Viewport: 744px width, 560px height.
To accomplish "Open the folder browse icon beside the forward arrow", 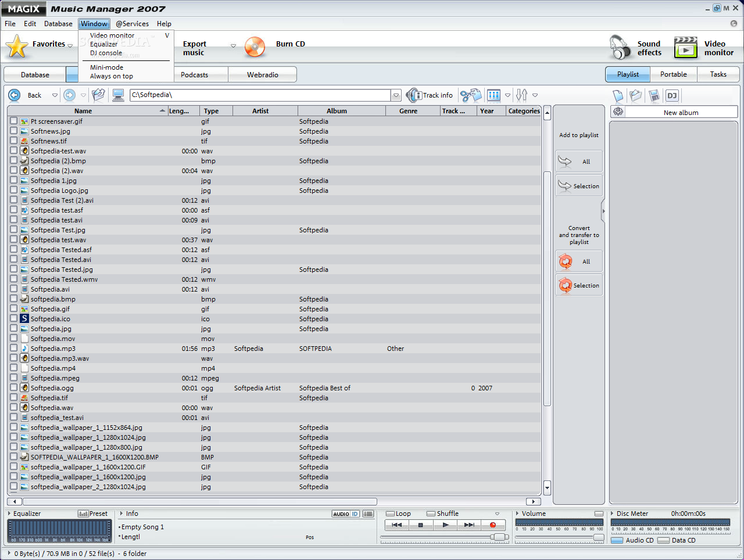I will tap(99, 95).
